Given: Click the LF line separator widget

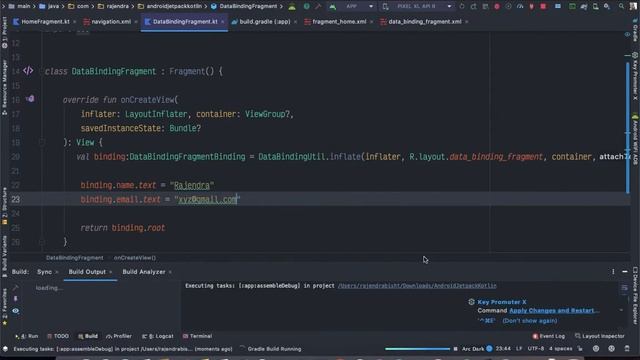Looking at the screenshot, I should pos(519,349).
